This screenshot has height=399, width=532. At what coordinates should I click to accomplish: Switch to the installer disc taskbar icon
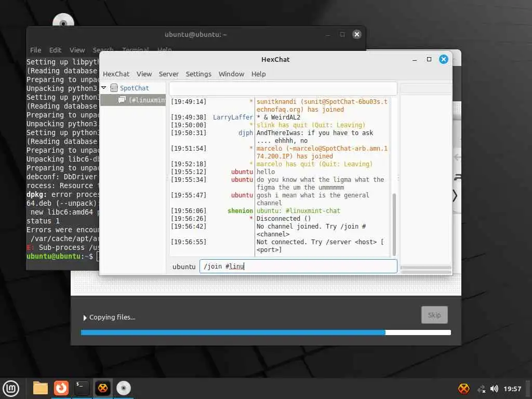pos(124,388)
